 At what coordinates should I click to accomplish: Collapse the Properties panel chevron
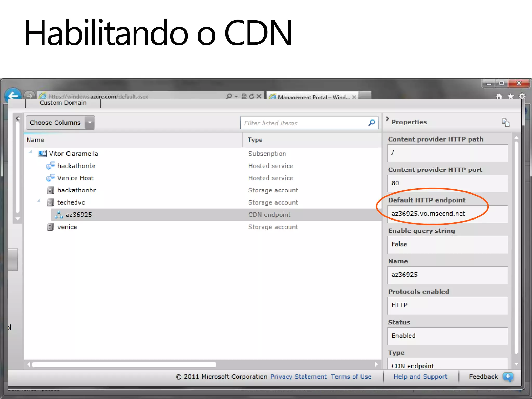[387, 119]
